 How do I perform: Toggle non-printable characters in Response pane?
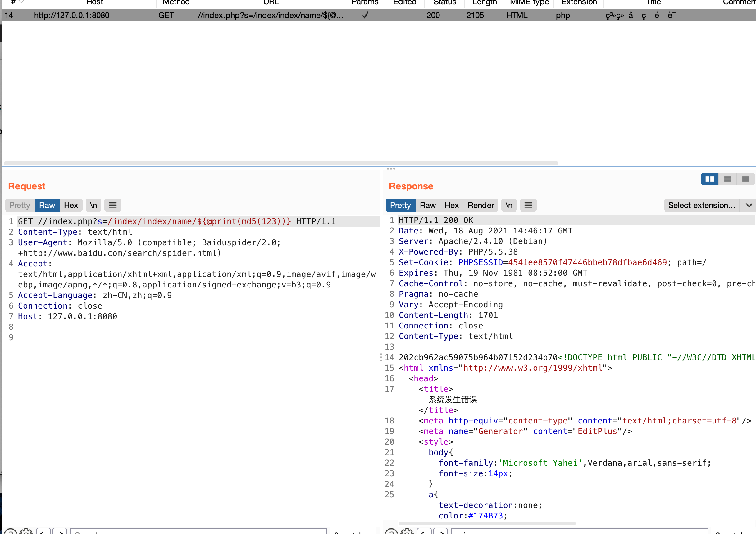(509, 205)
